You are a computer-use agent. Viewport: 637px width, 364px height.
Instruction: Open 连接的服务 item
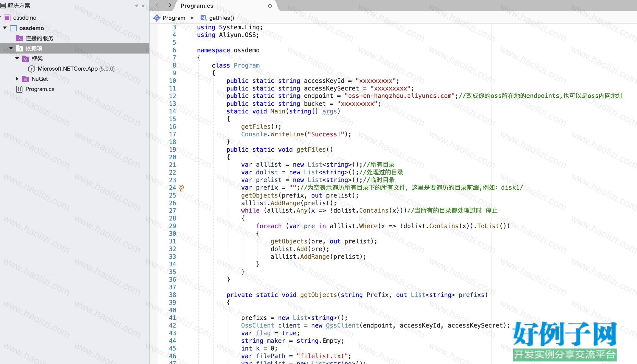tap(40, 38)
